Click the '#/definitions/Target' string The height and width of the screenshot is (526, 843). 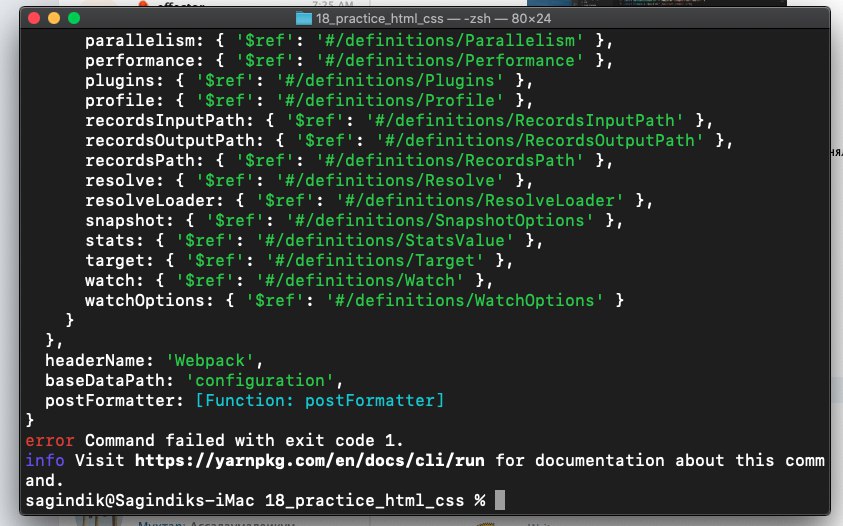tap(375, 261)
